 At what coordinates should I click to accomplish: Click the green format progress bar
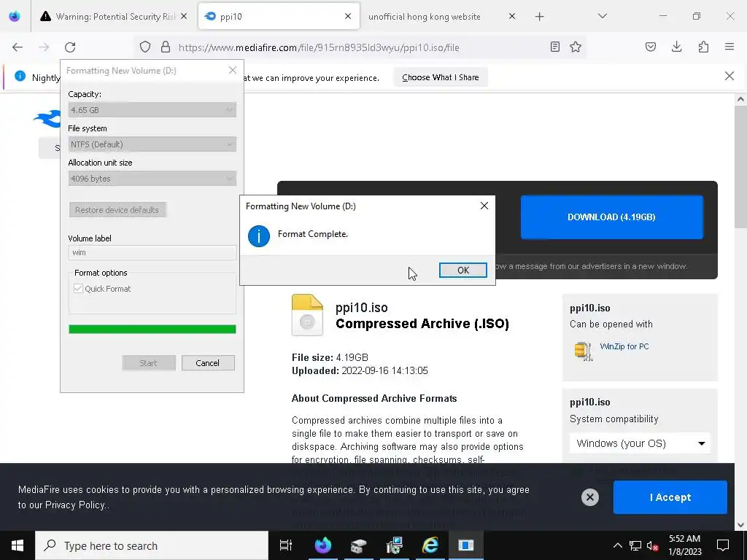pos(152,329)
